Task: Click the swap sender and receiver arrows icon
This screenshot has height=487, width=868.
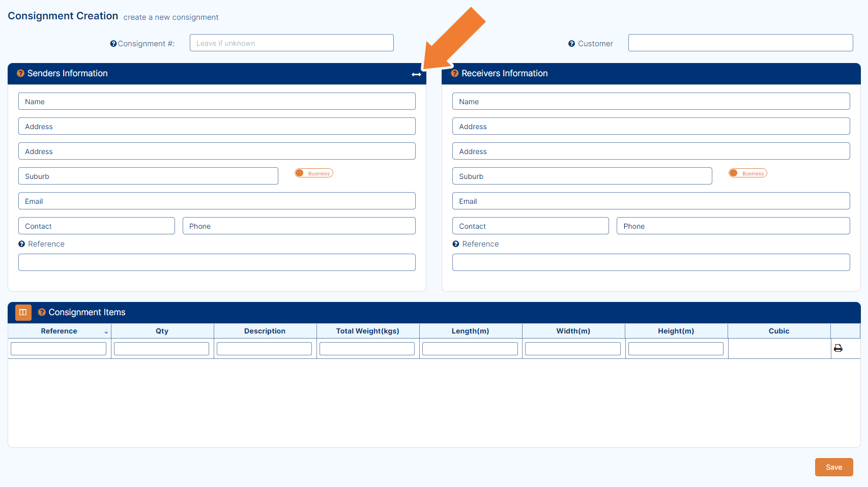Action: tap(416, 74)
